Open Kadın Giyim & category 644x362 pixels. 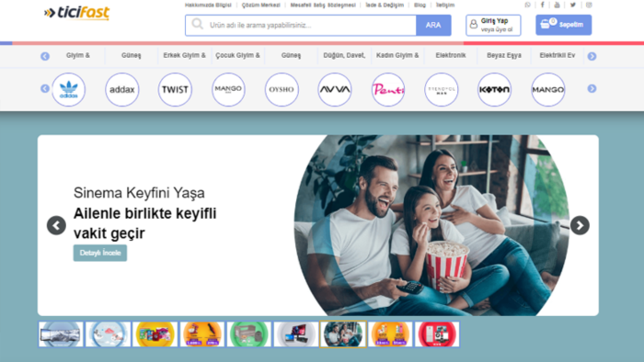pos(397,55)
